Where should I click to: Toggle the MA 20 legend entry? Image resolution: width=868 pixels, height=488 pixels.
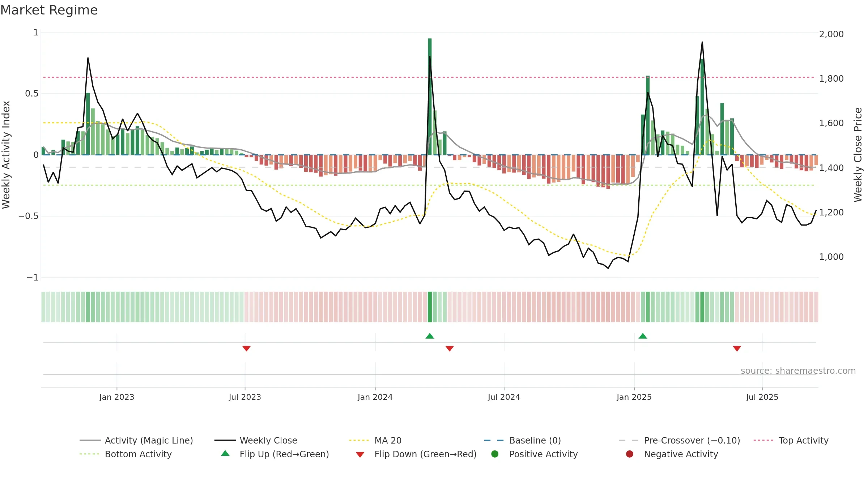point(375,440)
